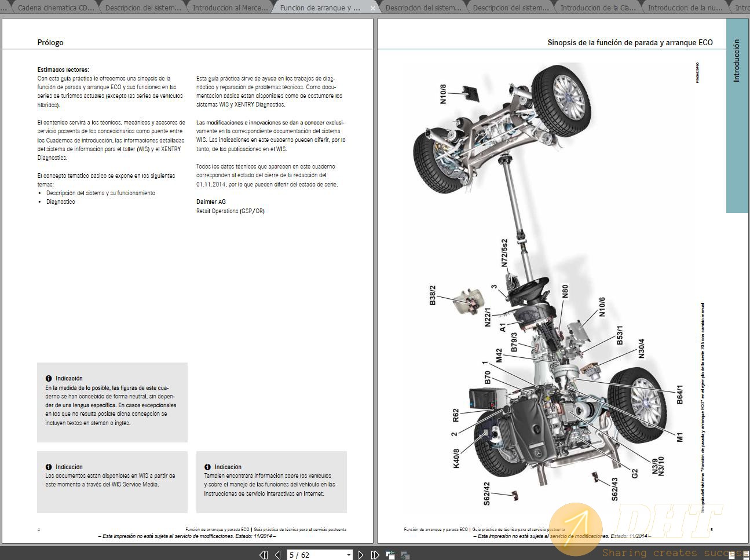Go to previous page arrow
The image size is (750, 560).
click(279, 555)
